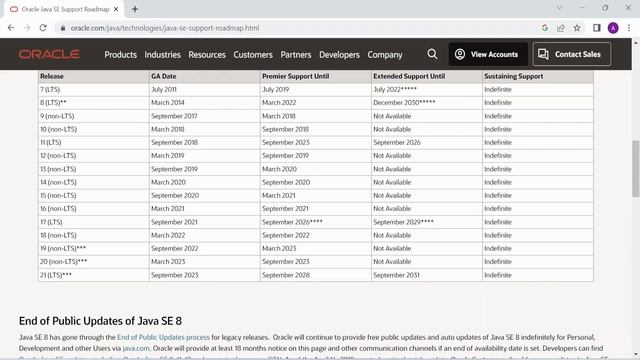The height and width of the screenshot is (360, 640).
Task: Open the Chrome profile avatar
Action: click(613, 28)
